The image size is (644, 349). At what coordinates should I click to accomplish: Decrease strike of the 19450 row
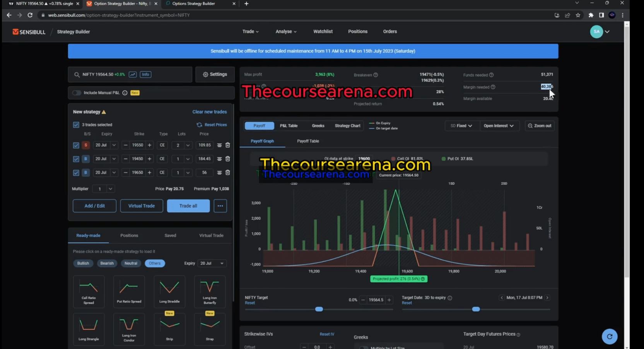pos(125,159)
